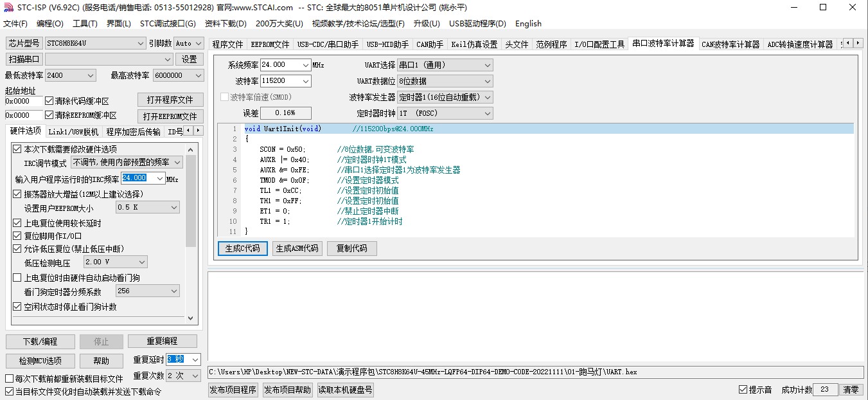Click 读取本机硬盘号 button

(346, 390)
